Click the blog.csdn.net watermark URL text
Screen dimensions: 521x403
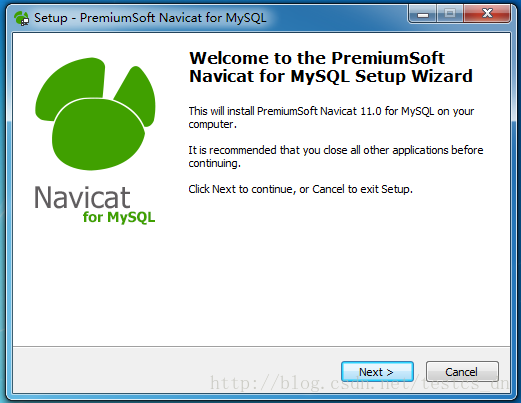click(359, 383)
